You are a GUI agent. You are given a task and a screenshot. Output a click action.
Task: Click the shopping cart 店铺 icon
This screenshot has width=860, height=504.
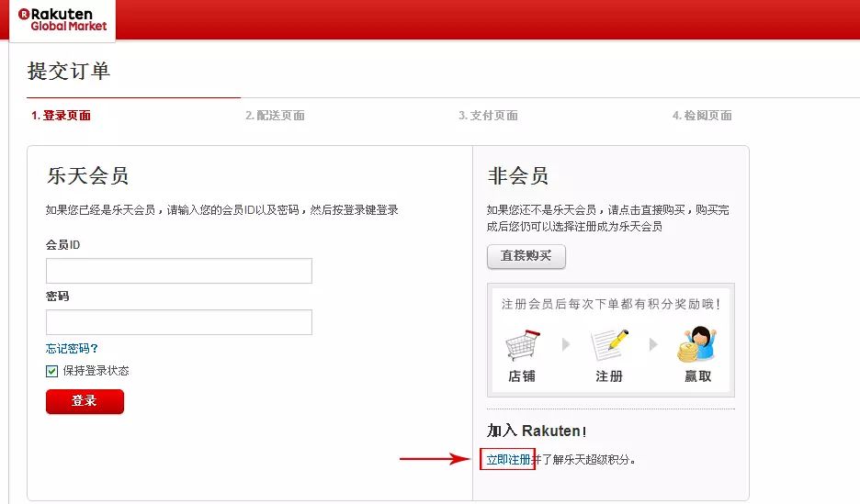(x=522, y=344)
